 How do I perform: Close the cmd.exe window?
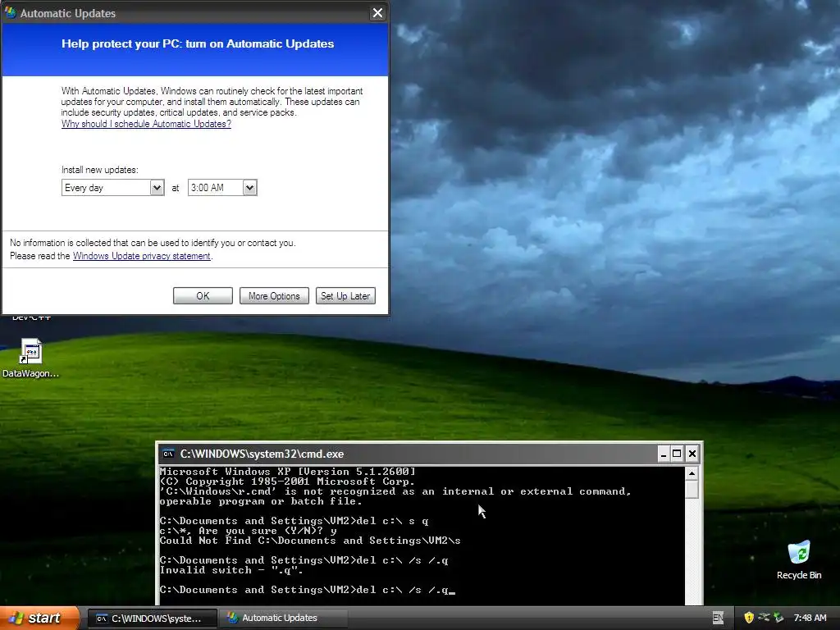[x=692, y=454]
